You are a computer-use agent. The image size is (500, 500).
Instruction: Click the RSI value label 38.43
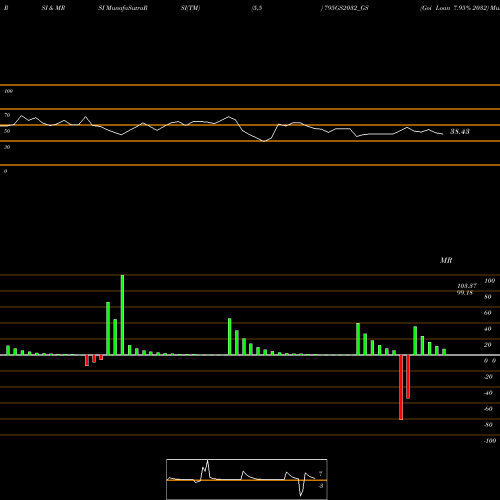(460, 132)
